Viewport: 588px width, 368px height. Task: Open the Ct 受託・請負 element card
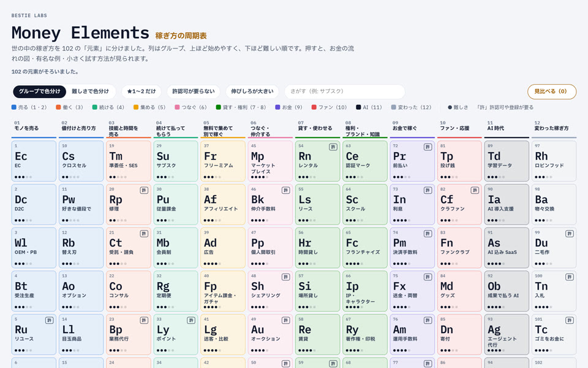click(128, 248)
